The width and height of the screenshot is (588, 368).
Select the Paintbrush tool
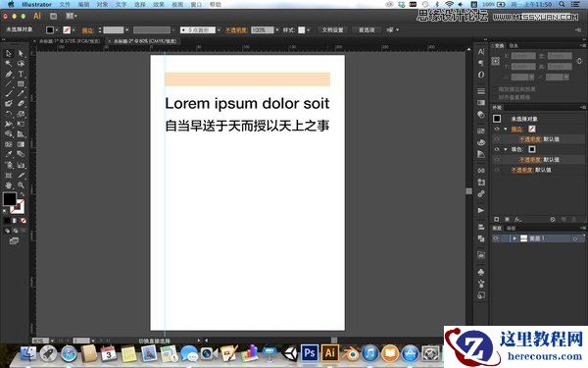coord(8,94)
